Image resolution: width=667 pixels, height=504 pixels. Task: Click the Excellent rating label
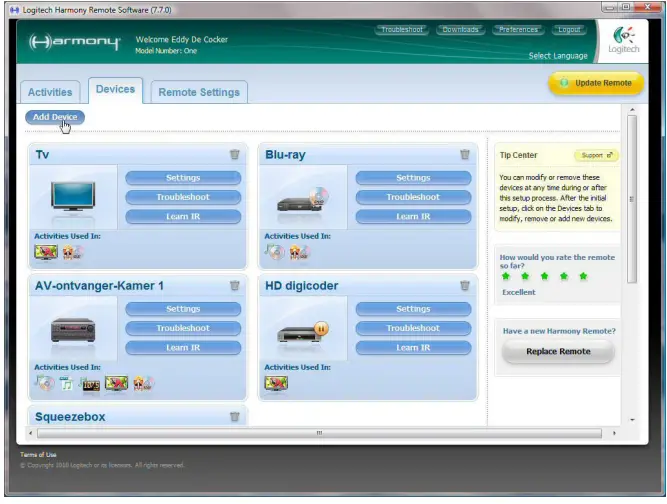point(519,292)
